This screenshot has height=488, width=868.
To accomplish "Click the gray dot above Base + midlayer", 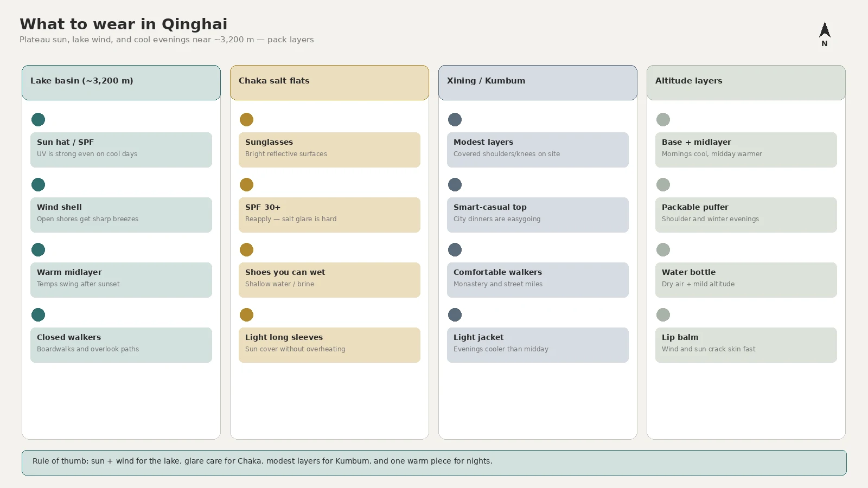I will tap(663, 119).
